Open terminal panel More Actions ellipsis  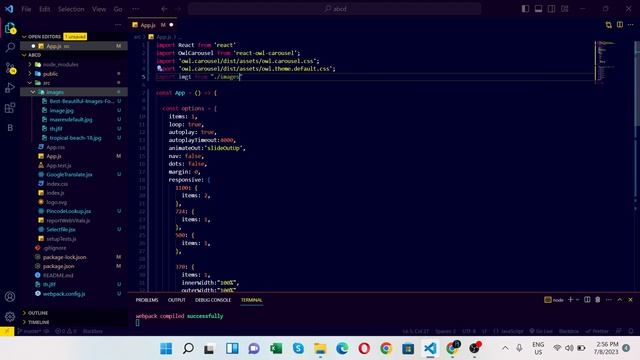point(609,300)
